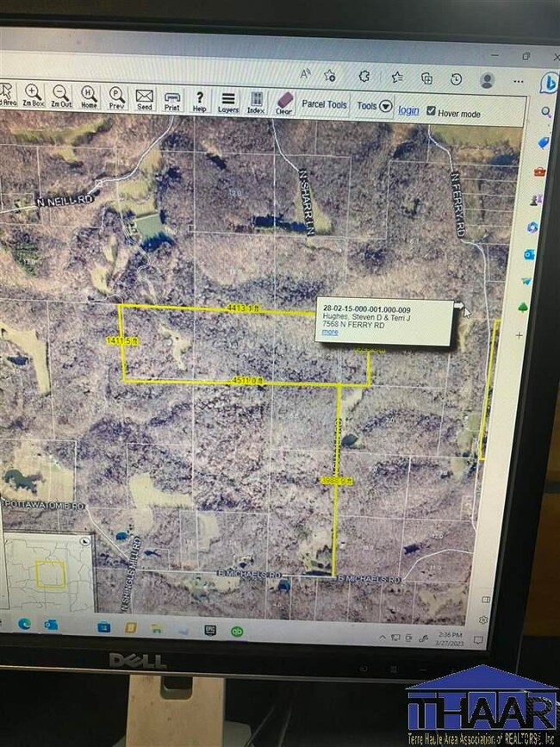Click the Send envelope icon
The width and height of the screenshot is (560, 747).
tap(144, 100)
